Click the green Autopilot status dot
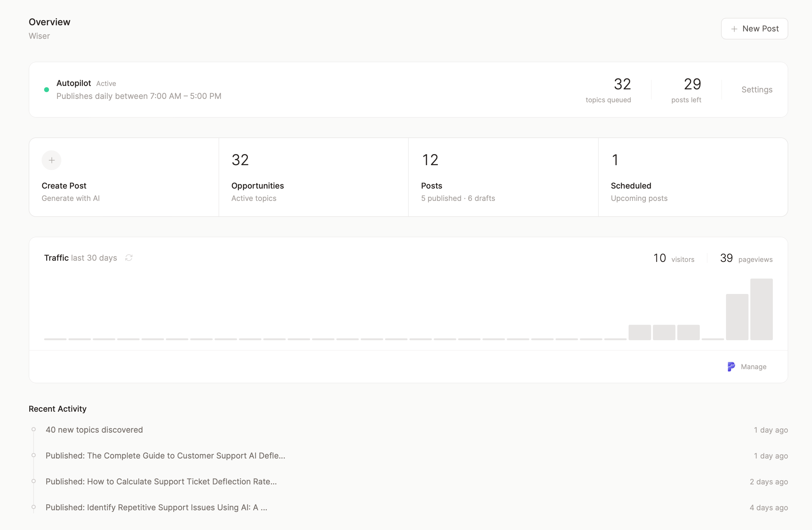Viewport: 812px width, 530px height. (x=47, y=90)
